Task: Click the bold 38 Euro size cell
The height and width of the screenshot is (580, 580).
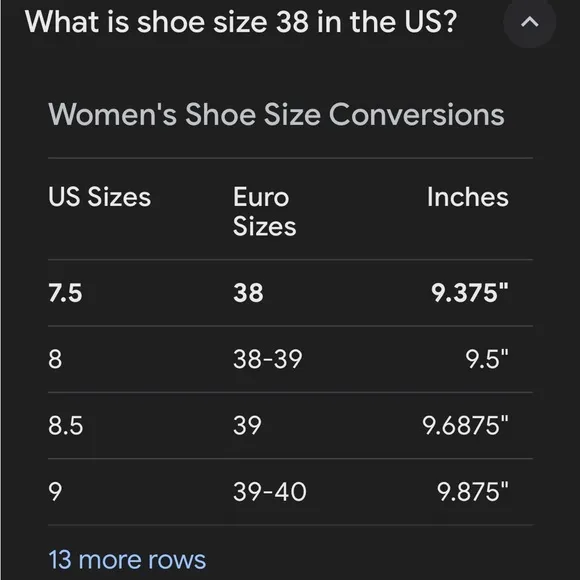Action: click(248, 293)
